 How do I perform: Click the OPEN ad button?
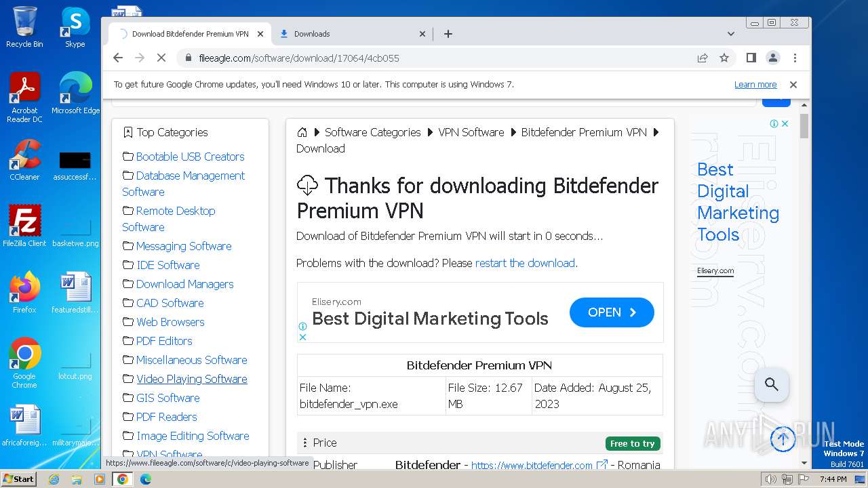[612, 312]
